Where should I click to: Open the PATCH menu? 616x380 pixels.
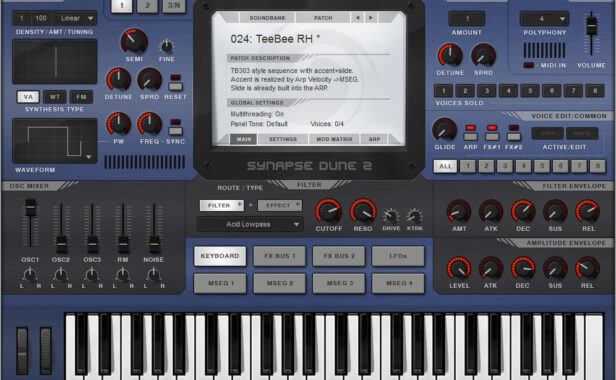(323, 18)
